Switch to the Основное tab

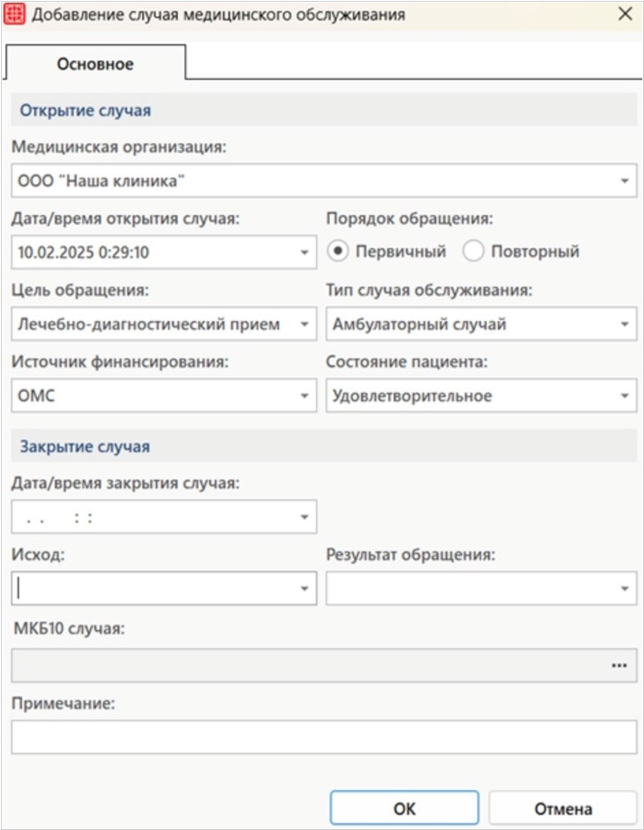[95, 64]
